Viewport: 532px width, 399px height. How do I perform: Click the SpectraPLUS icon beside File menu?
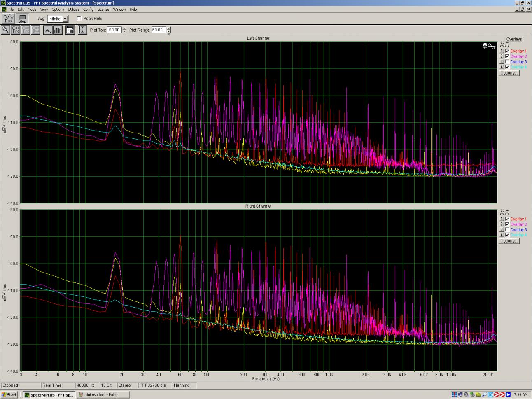[x=4, y=9]
